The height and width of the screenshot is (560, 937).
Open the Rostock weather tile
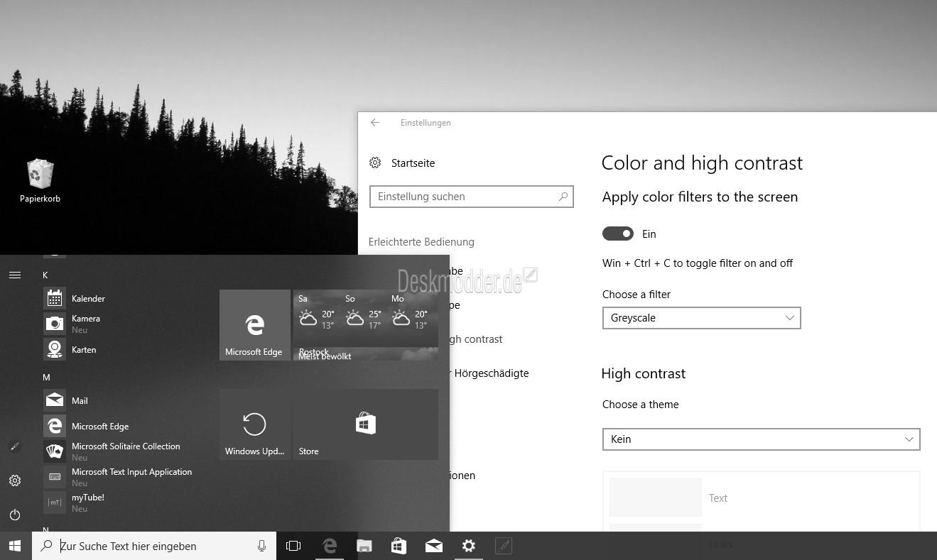coord(366,325)
